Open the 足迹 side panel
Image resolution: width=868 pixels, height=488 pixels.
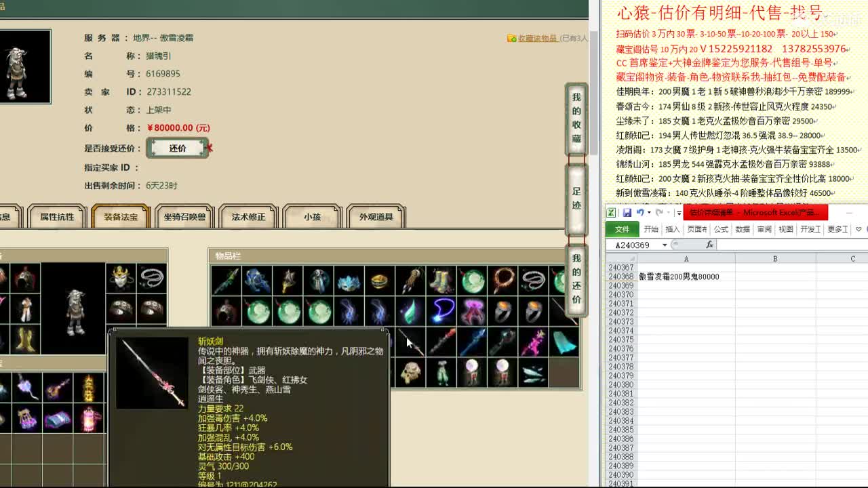pyautogui.click(x=576, y=199)
